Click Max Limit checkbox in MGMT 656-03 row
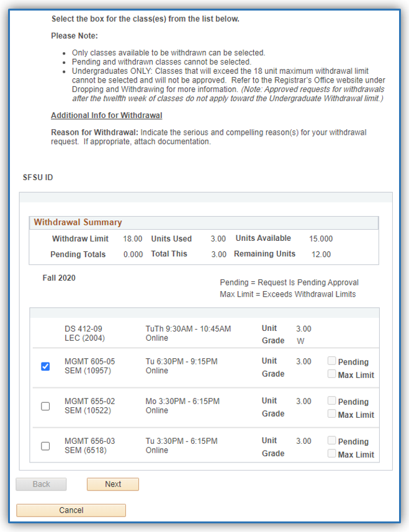 331,453
